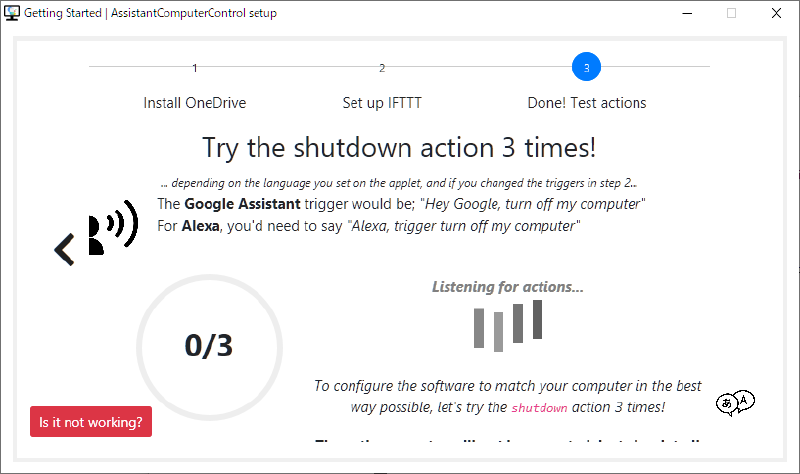Select the blue step 3 circle

point(586,68)
